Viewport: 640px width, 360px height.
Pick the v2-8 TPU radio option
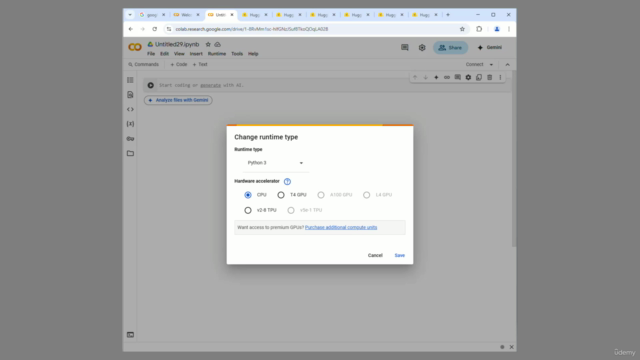pos(248,210)
